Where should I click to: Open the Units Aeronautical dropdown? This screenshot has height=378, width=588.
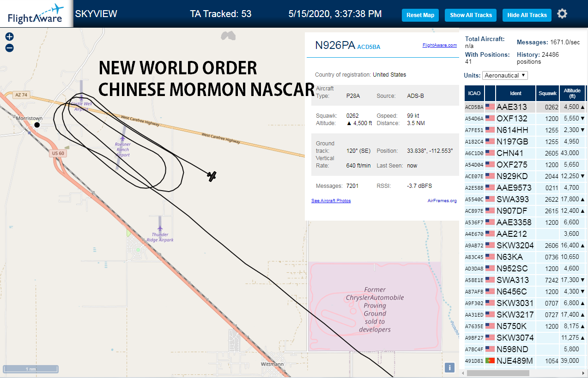(x=505, y=75)
